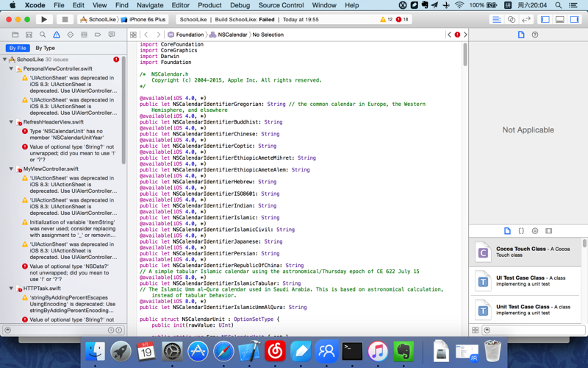Viewport: 588px width, 368px height.
Task: Open the Find menu
Action: 122,5
